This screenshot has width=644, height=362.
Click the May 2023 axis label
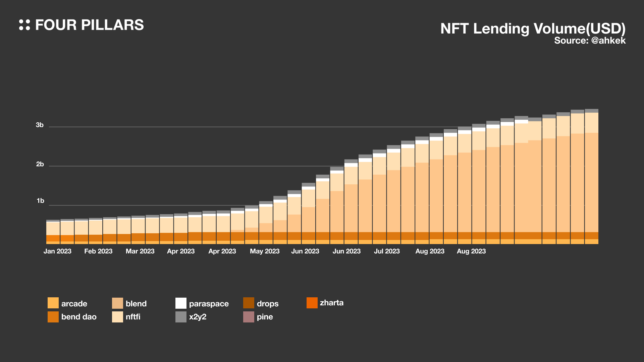point(265,251)
